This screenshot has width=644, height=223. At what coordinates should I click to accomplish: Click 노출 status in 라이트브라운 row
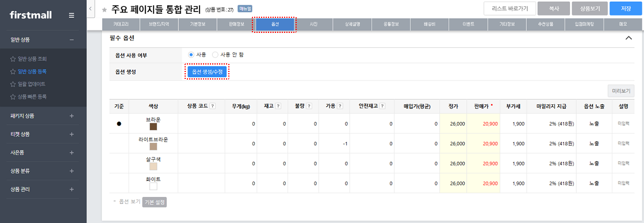[x=594, y=143]
